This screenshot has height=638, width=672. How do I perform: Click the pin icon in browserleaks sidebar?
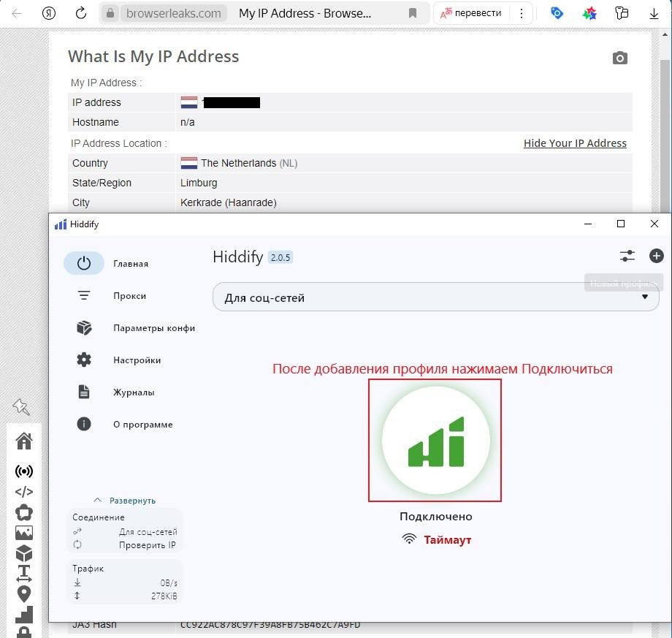point(21,407)
